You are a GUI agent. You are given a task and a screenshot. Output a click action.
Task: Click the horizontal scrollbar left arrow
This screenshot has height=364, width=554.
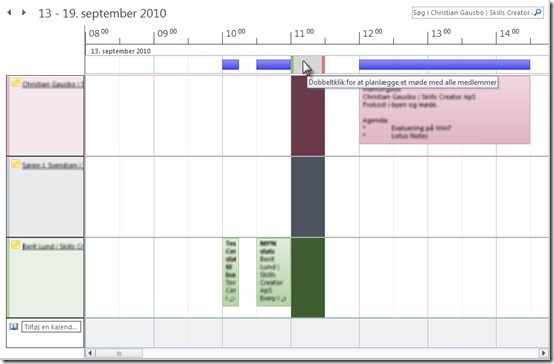click(90, 353)
